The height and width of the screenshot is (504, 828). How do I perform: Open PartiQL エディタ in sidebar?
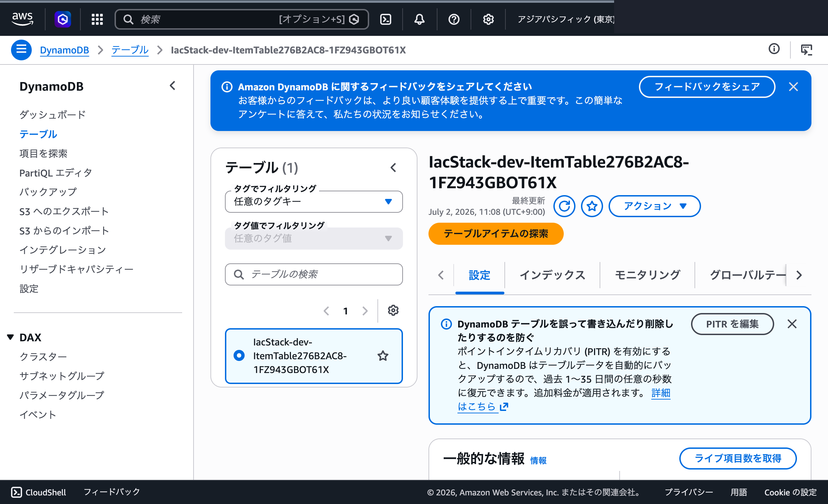[56, 173]
